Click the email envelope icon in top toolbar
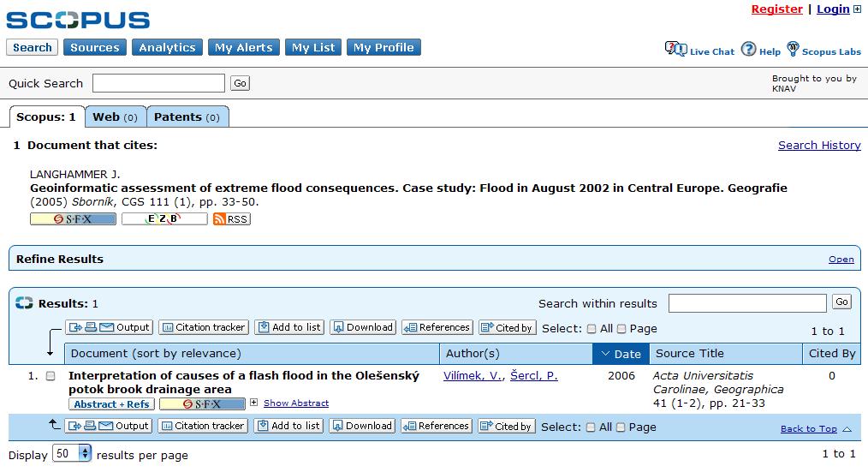Screen dimensions: 868x472 click(106, 327)
